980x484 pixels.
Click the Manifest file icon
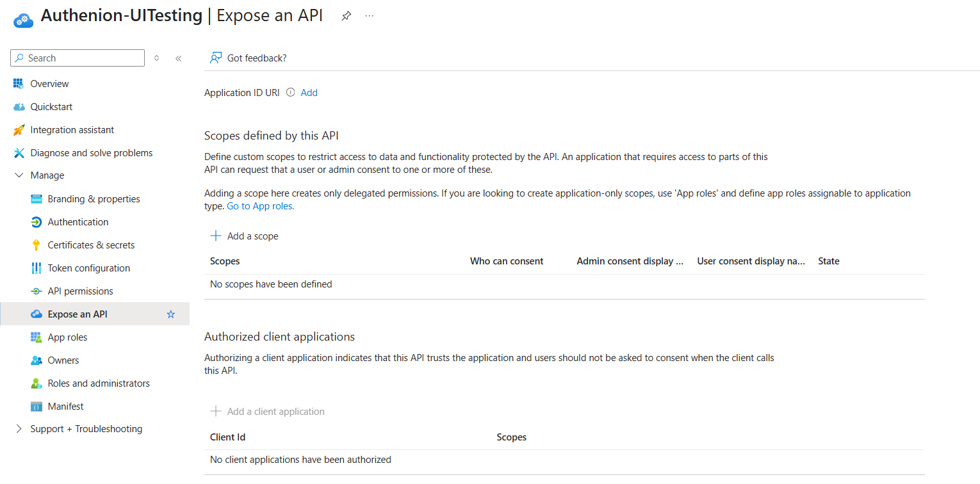point(36,407)
